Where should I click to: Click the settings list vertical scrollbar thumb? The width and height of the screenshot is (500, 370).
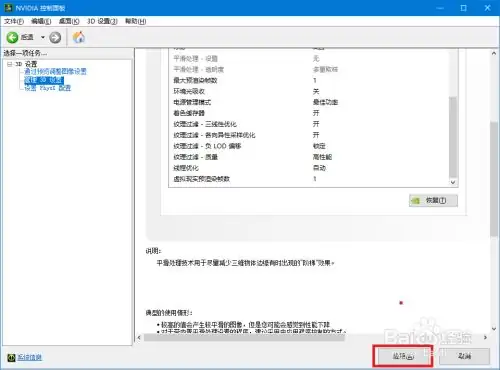tap(453, 137)
